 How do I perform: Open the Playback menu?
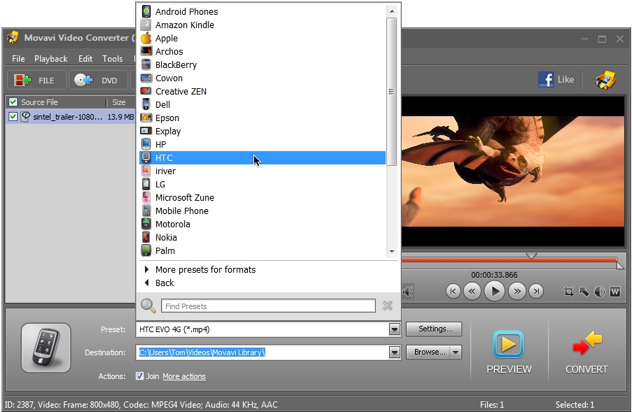pos(51,59)
